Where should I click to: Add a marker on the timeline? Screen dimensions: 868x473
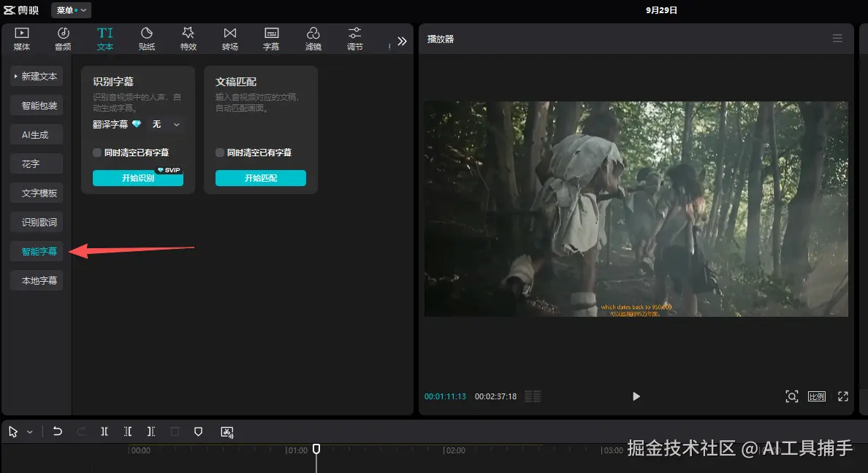[x=198, y=431]
